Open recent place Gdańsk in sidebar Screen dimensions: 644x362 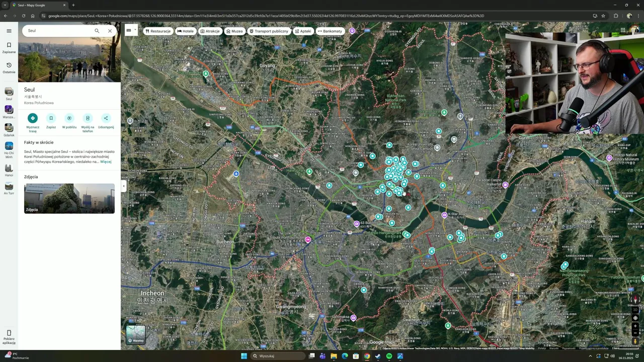click(x=9, y=130)
